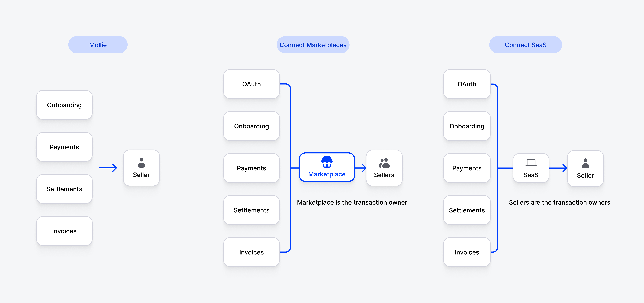
Task: Select Payments box under Connect SaaS
Action: (467, 168)
